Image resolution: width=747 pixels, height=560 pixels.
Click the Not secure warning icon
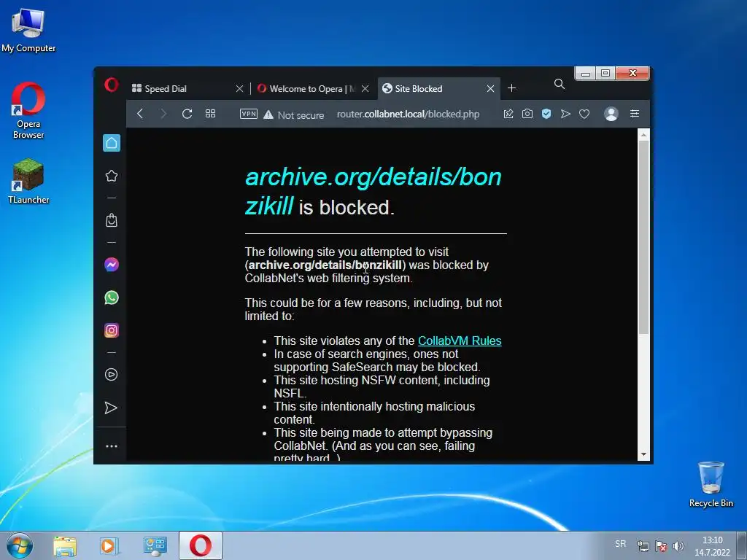pyautogui.click(x=268, y=114)
